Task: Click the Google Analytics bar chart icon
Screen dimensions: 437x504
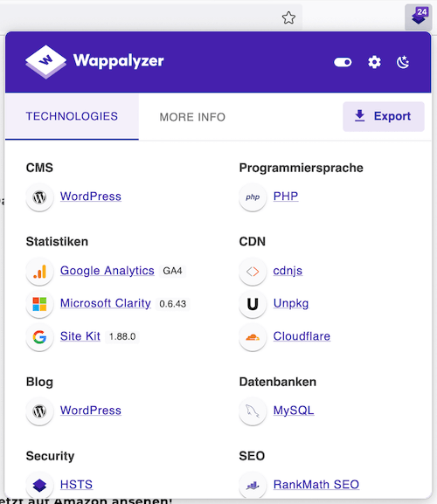Action: pos(39,272)
